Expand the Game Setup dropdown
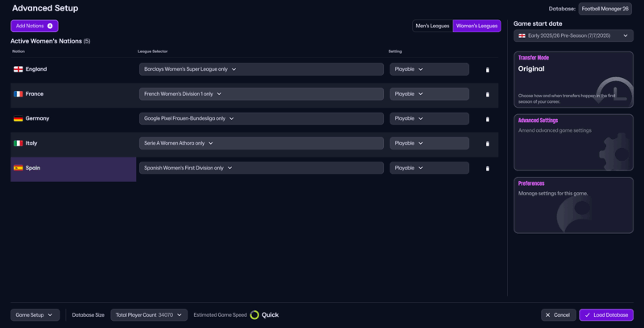Viewport: 644px width, 328px height. pos(35,315)
